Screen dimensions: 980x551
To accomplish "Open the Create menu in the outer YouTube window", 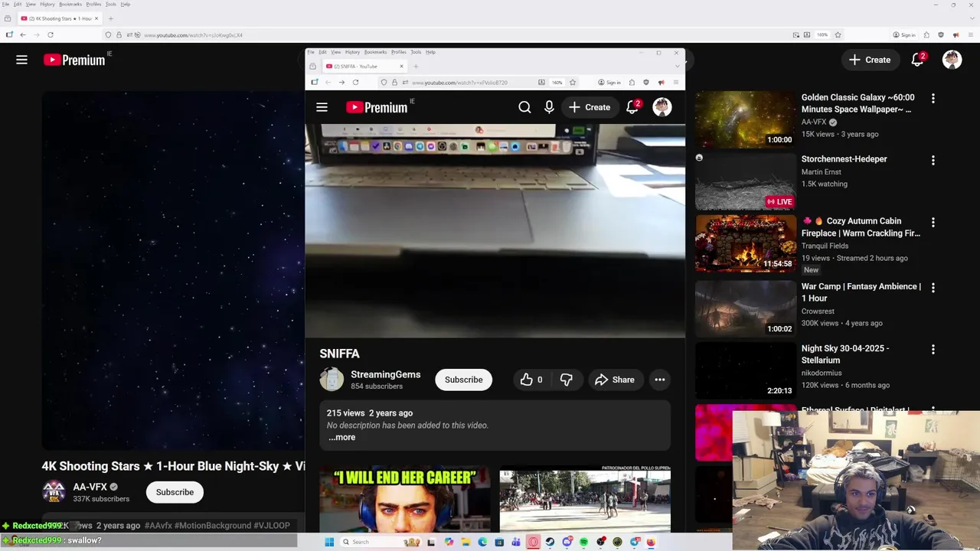I will (870, 60).
